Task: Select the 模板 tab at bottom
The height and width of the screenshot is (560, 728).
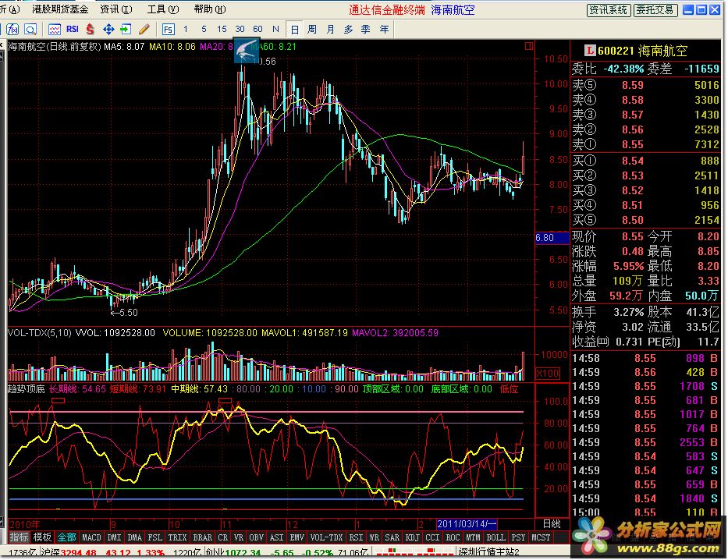Action: coord(42,537)
